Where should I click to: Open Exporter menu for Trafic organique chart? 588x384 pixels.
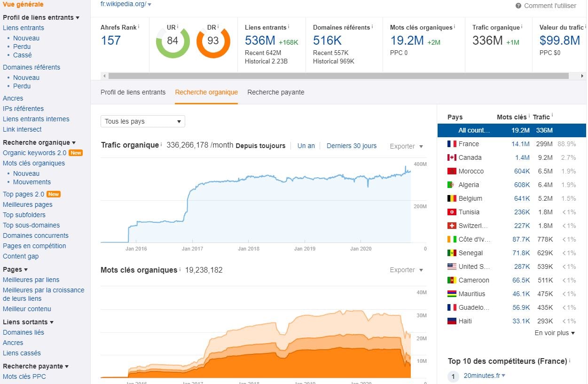[407, 146]
